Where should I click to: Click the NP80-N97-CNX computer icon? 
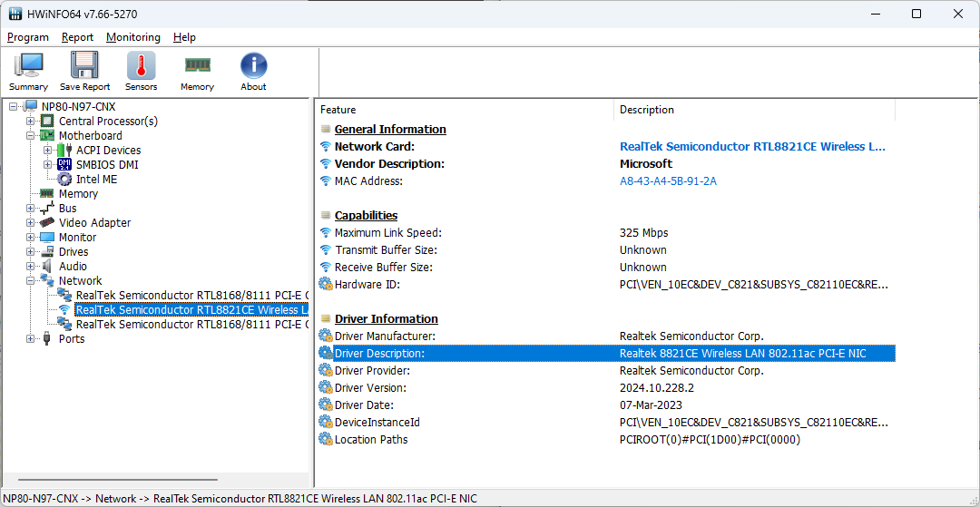(x=31, y=107)
